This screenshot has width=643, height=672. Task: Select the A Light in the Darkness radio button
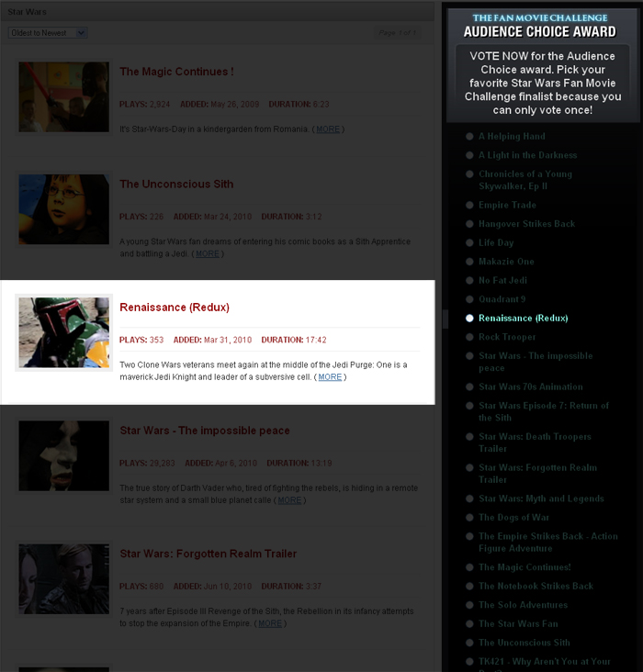click(x=469, y=155)
